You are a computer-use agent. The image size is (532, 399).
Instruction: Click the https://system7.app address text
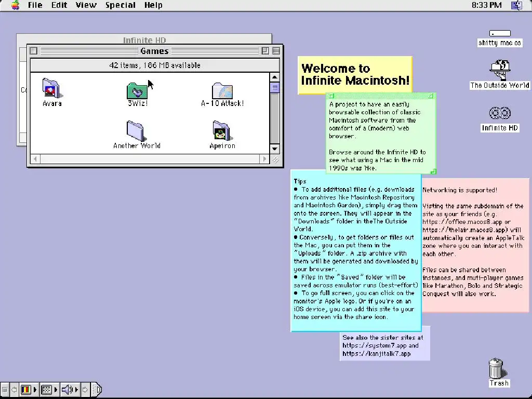[374, 345]
